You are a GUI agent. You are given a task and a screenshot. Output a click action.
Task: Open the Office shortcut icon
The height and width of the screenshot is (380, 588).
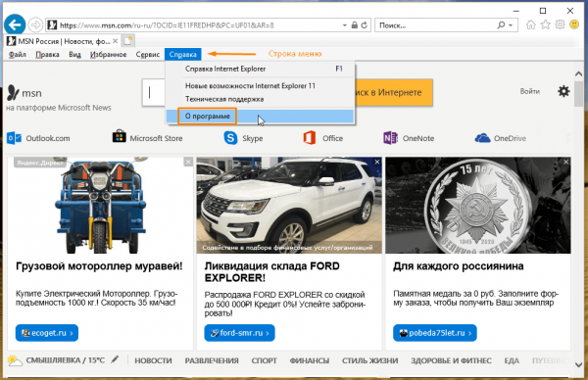point(310,138)
